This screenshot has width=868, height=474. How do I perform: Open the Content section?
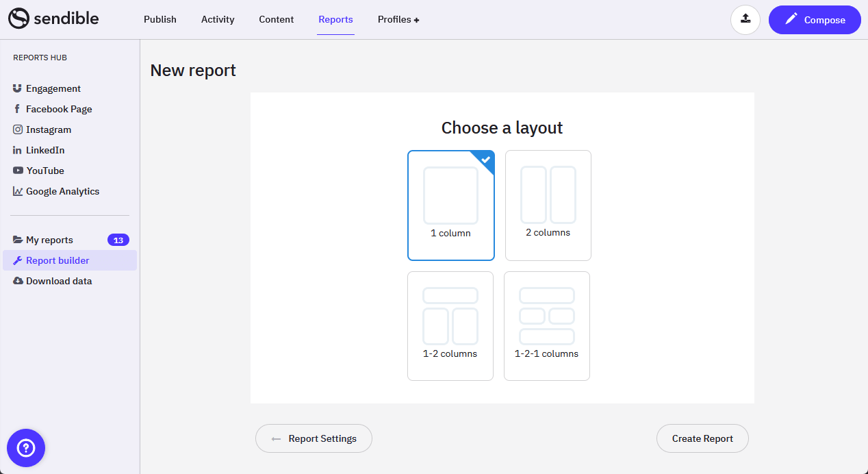[276, 20]
